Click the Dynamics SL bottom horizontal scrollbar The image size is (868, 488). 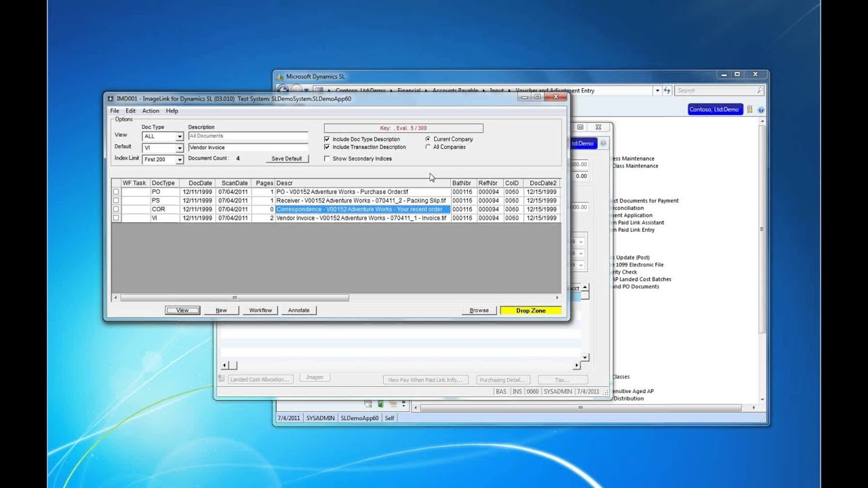[580, 408]
